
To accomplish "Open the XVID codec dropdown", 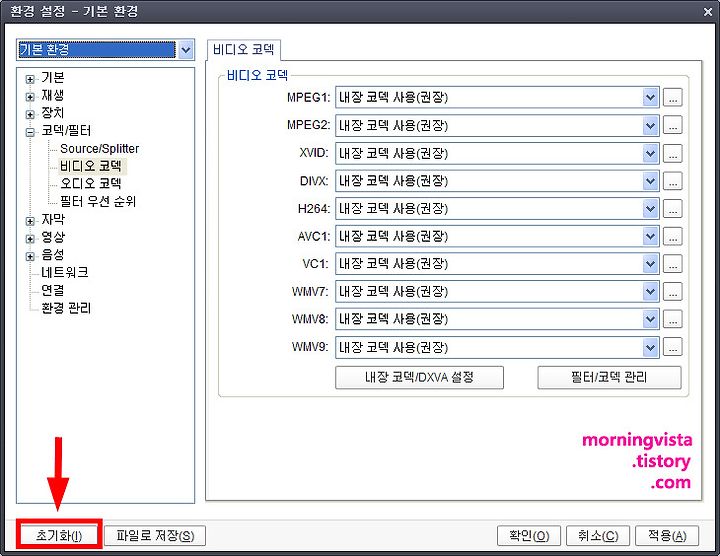I will point(497,153).
